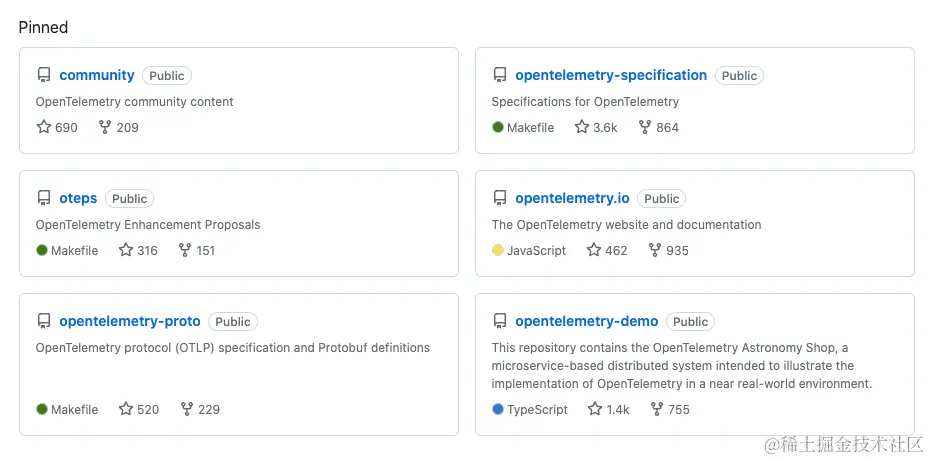Click the repo icon beside opentelemetry-proto
This screenshot has width=930, height=461.
(44, 322)
